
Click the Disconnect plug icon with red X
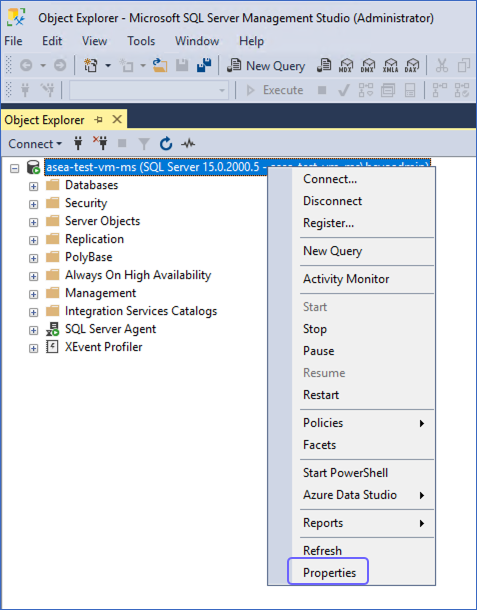click(100, 144)
